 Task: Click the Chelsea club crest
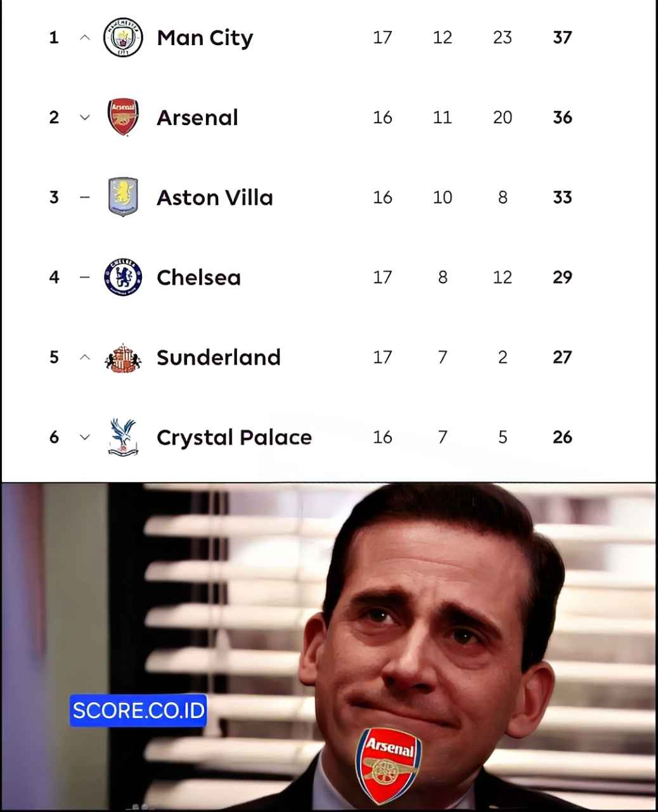point(123,277)
